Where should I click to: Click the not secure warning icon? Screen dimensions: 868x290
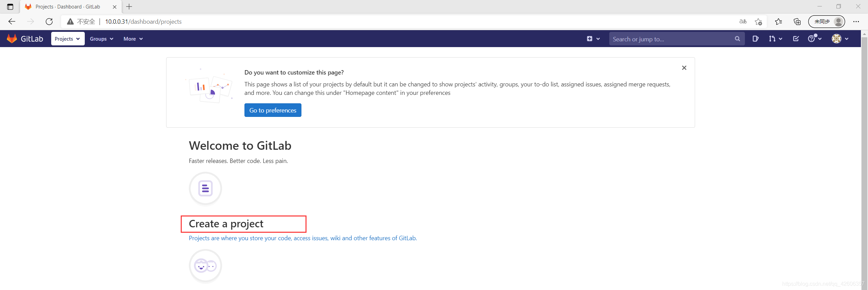70,22
